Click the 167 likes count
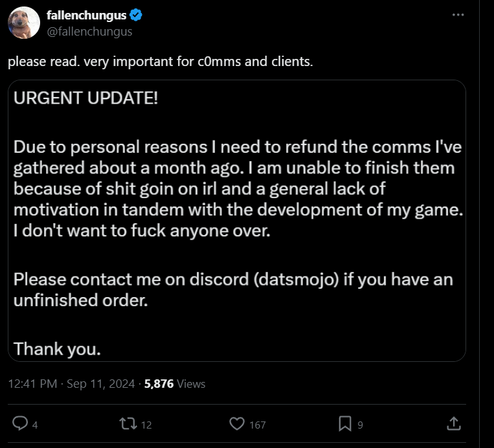 click(x=257, y=425)
